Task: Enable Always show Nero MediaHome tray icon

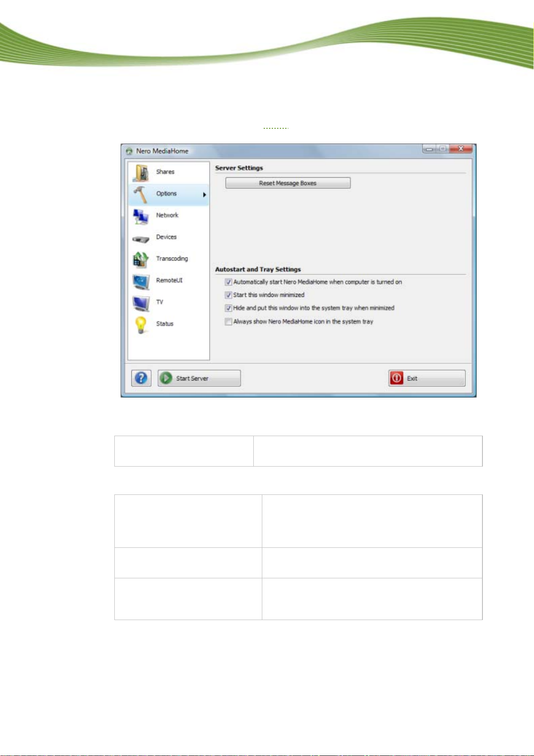Action: (x=229, y=322)
